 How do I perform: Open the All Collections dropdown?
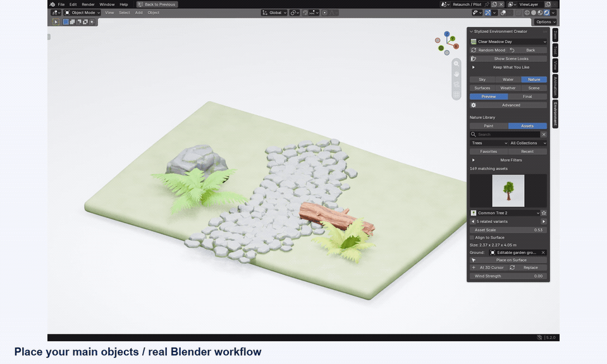527,143
